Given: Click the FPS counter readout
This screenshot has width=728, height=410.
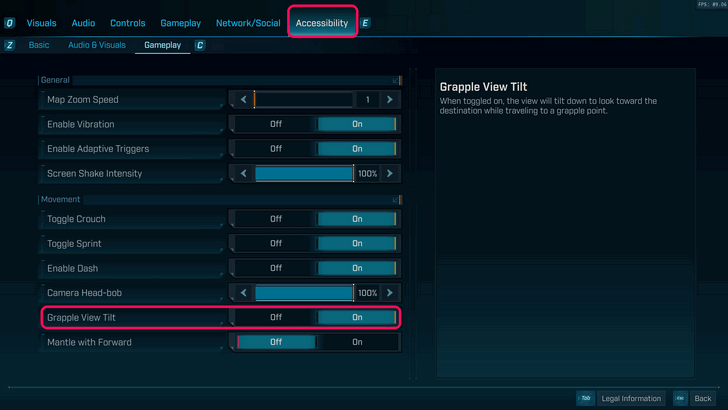Looking at the screenshot, I should point(712,4).
